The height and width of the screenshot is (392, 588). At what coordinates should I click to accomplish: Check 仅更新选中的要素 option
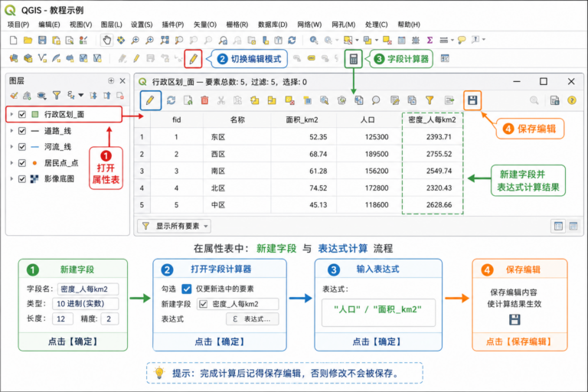click(186, 289)
